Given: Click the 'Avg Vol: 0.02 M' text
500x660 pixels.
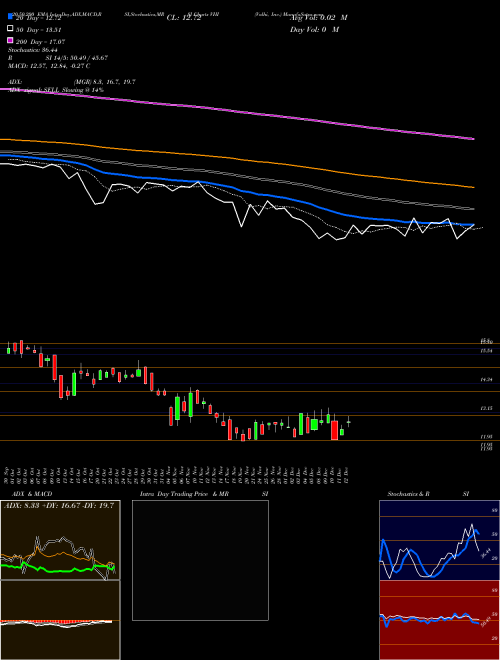Looking at the screenshot, I should pyautogui.click(x=319, y=18).
